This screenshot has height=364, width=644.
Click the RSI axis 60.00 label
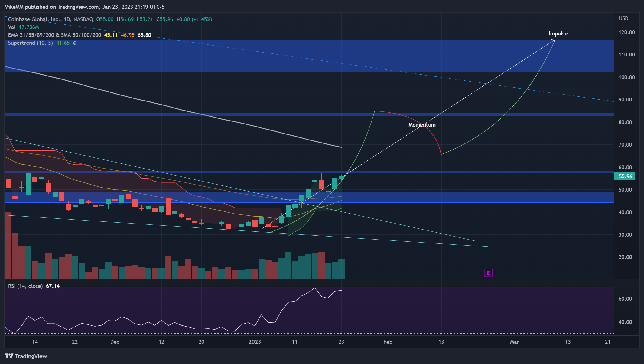625,299
